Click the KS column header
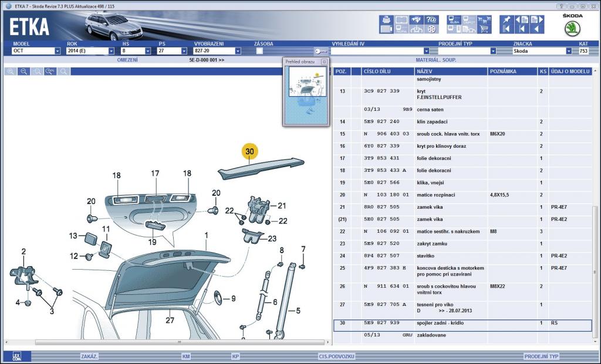This screenshot has height=364, width=601. (543, 72)
